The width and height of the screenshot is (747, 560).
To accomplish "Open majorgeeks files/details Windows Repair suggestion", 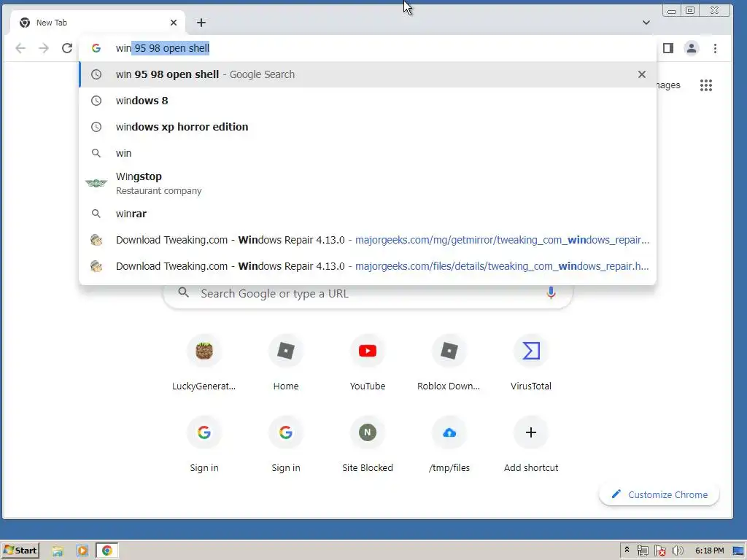I will tap(368, 266).
